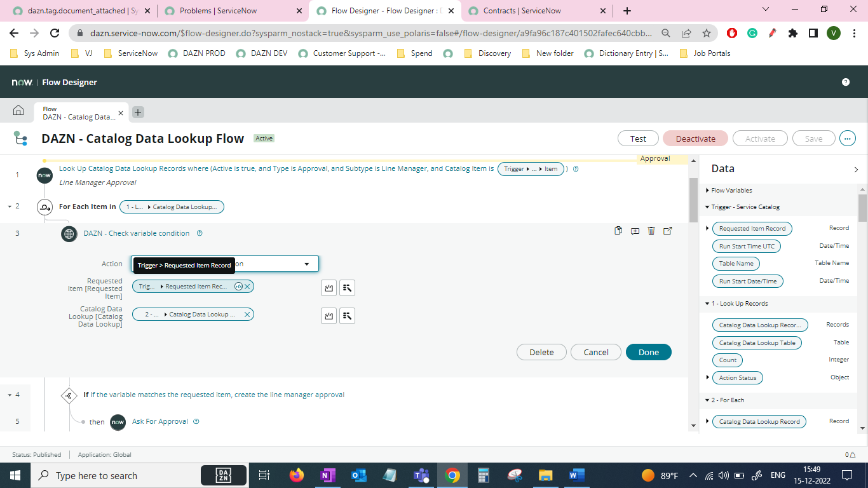Click transform function icon on Requested Item pill

(x=238, y=287)
